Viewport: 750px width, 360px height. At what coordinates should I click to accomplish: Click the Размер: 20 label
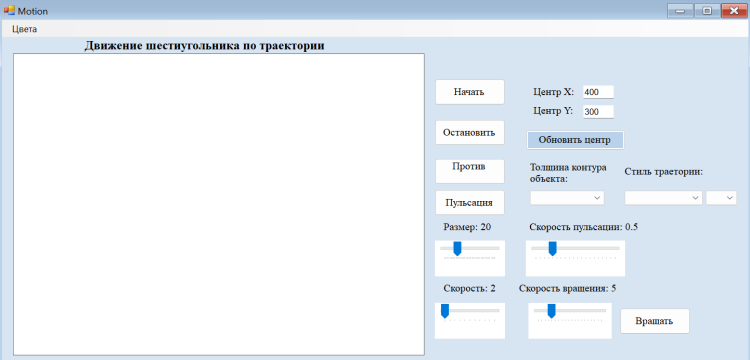[467, 227]
